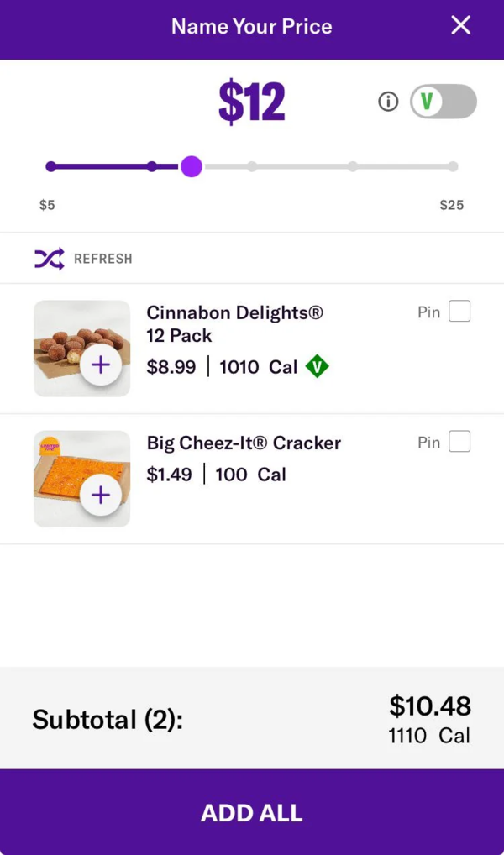Click the green vegetarian badge on Cinnabon
504x855 pixels.
click(317, 367)
